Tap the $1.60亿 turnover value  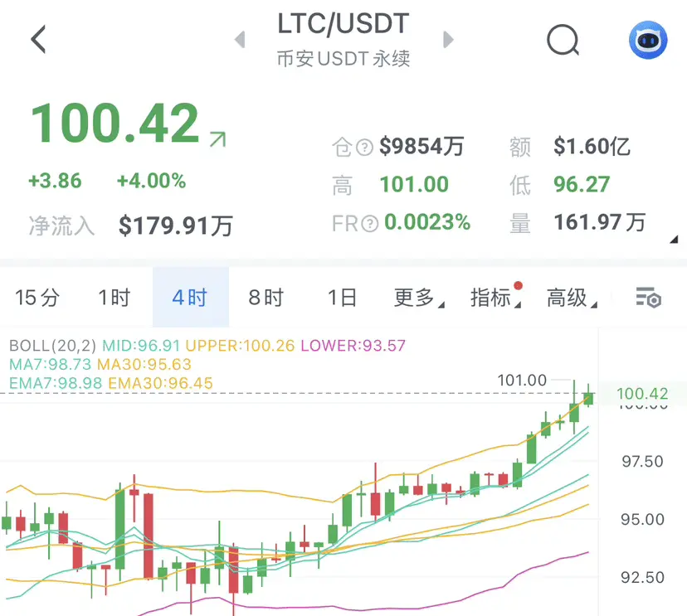pyautogui.click(x=592, y=146)
